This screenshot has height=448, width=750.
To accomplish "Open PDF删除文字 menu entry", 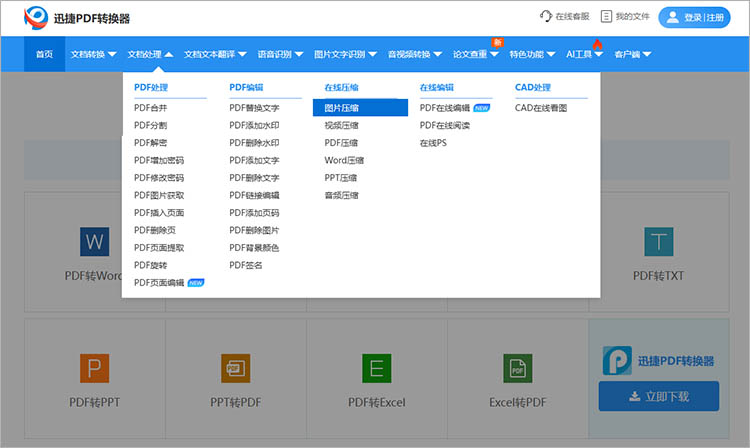I will pyautogui.click(x=254, y=178).
